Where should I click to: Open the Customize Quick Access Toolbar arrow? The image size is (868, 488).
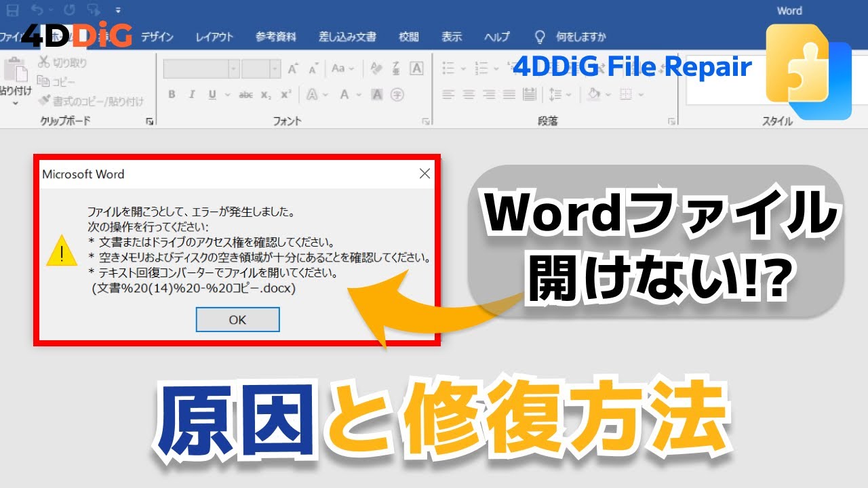(118, 11)
